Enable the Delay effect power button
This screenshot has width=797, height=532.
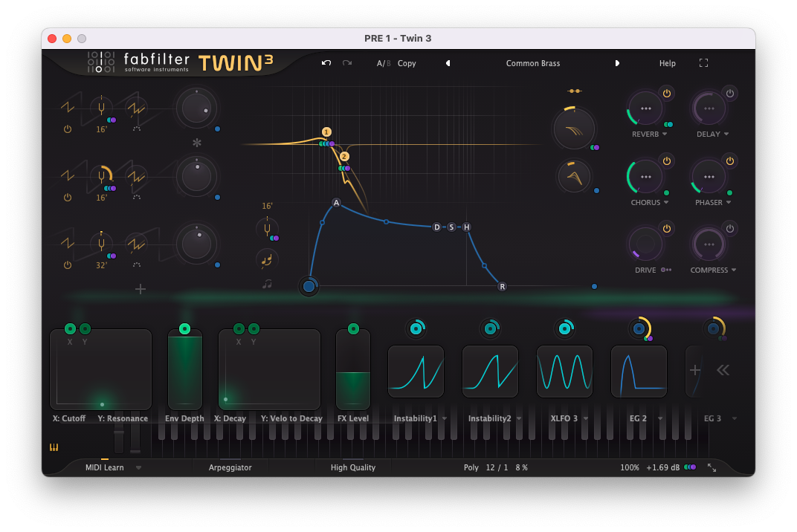pos(730,93)
